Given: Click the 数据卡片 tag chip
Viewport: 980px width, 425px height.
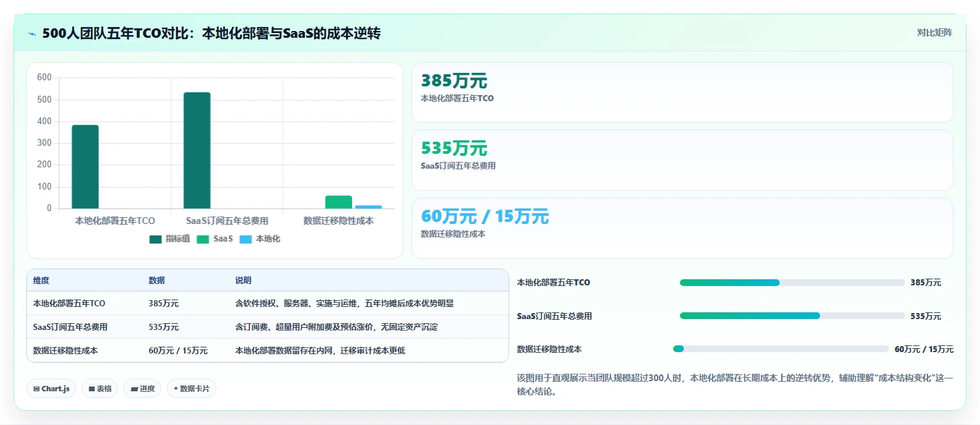Looking at the screenshot, I should point(192,389).
